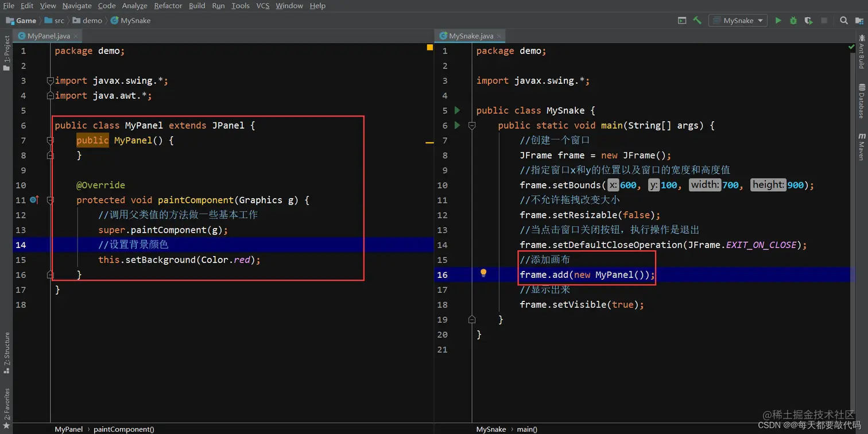Collapse import block at MyPanel line 3
Screen dimensions: 868x434
[x=51, y=80]
